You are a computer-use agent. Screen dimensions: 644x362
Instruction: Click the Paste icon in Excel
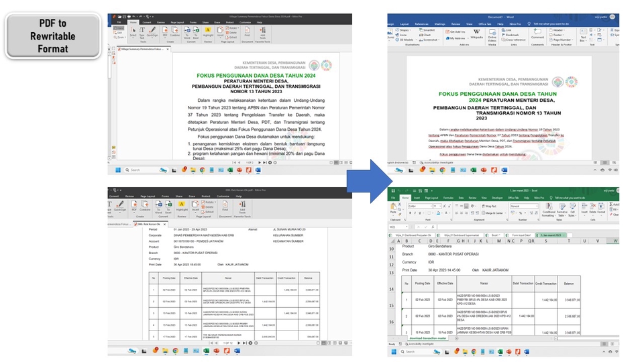[x=393, y=208]
